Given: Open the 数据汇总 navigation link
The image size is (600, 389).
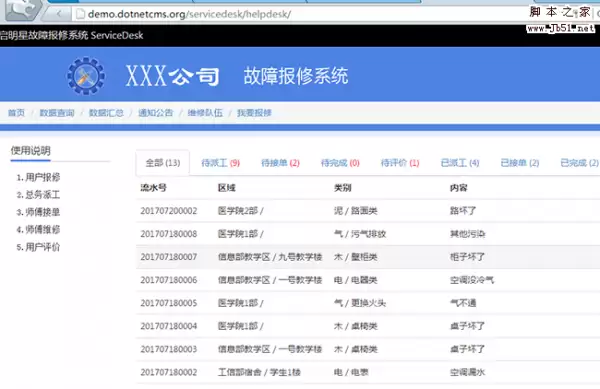Looking at the screenshot, I should tap(106, 113).
